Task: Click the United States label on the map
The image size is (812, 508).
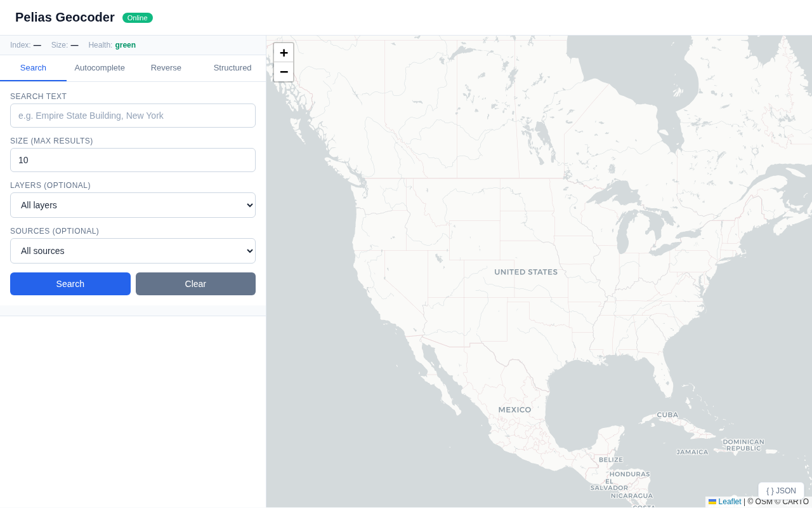Action: 526,271
